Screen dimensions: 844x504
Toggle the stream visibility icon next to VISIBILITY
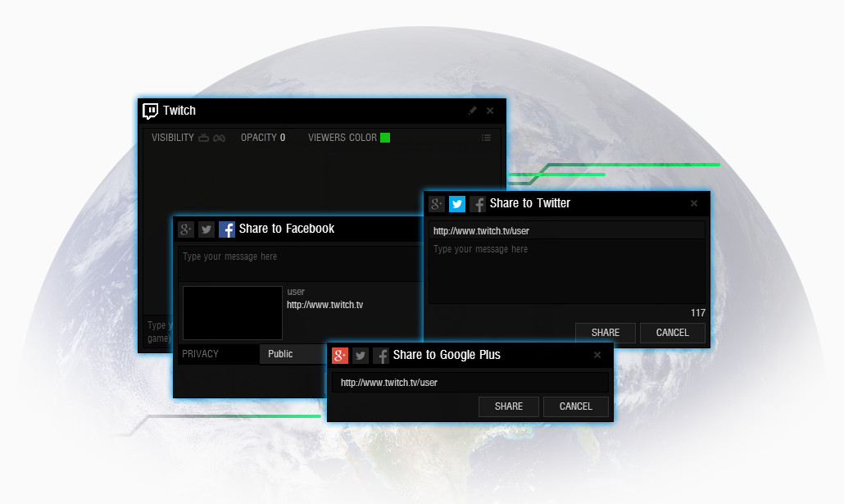point(203,138)
